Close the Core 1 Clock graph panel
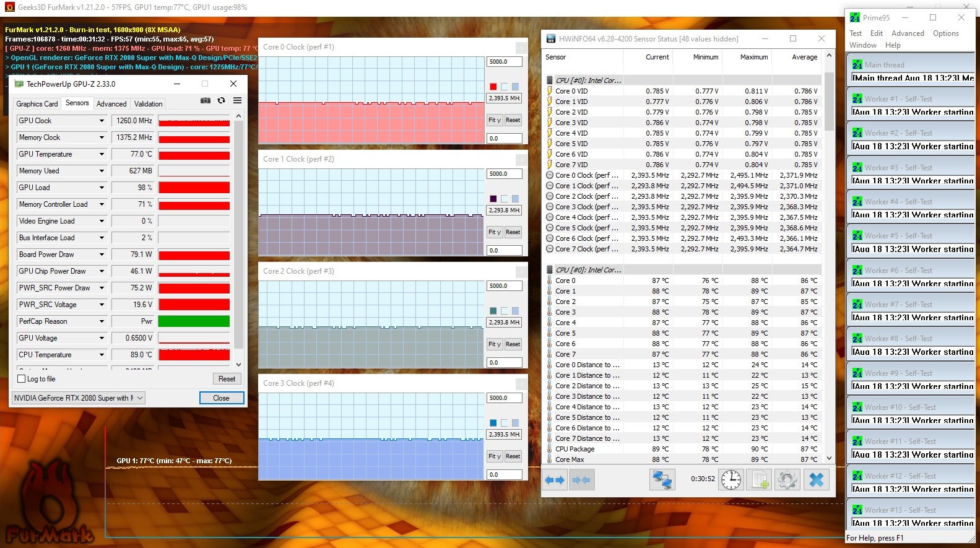 coord(521,159)
